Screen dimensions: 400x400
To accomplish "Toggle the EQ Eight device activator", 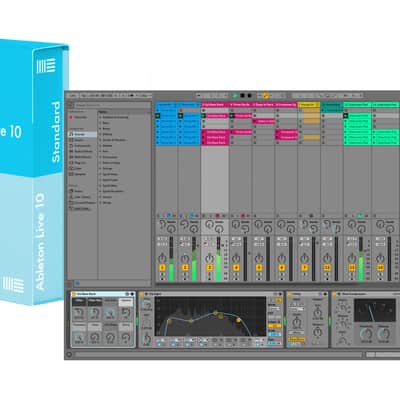I will pyautogui.click(x=142, y=294).
